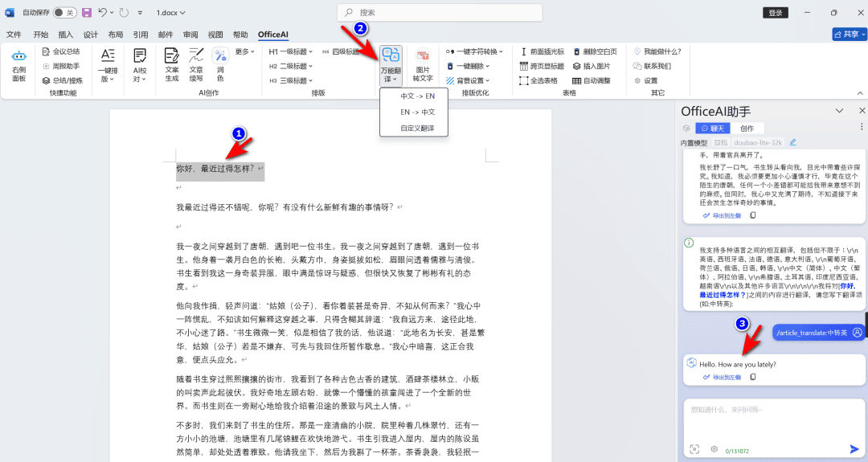Viewport: 868px width, 462px height.
Task: Click the 登录 login button
Action: click(776, 13)
